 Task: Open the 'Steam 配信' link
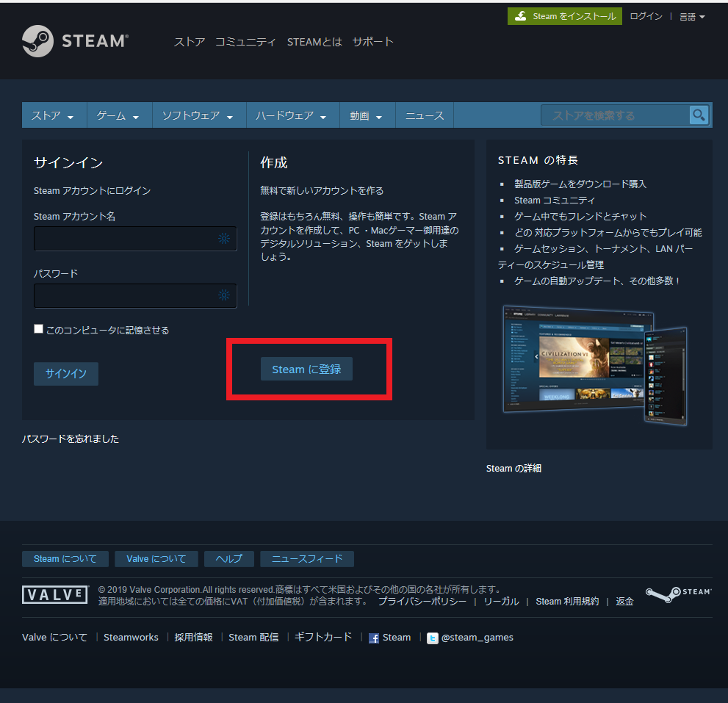click(x=253, y=637)
